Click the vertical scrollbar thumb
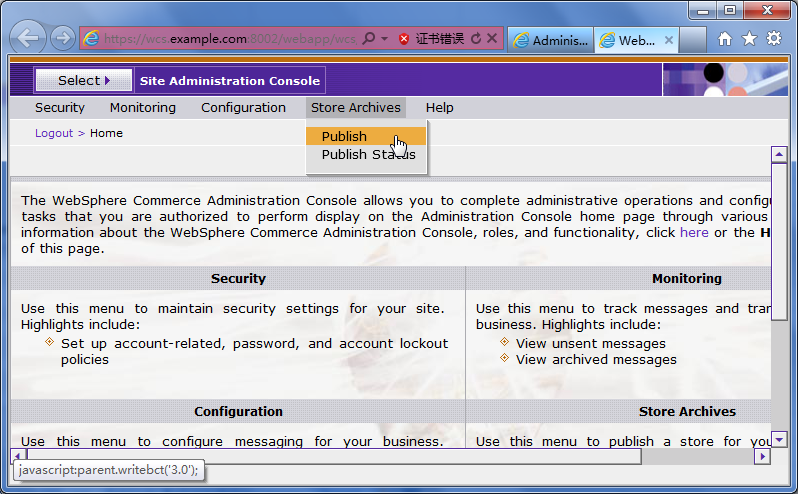Image resolution: width=798 pixels, height=494 pixels. pos(779,241)
